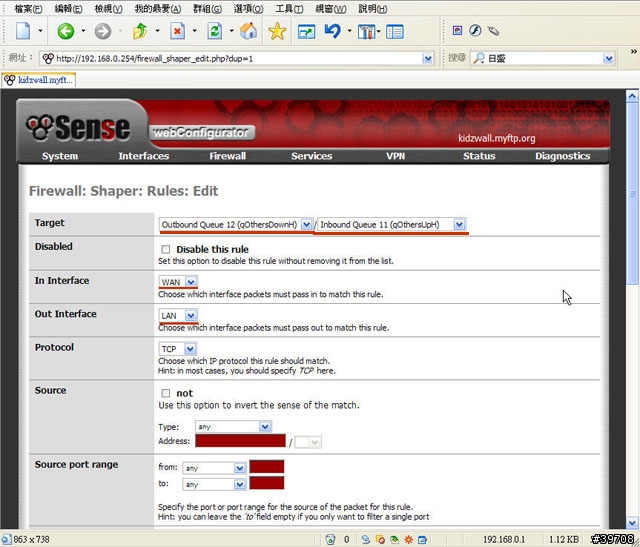The width and height of the screenshot is (640, 547).
Task: Click the round Flash plugin icon
Action: (475, 30)
